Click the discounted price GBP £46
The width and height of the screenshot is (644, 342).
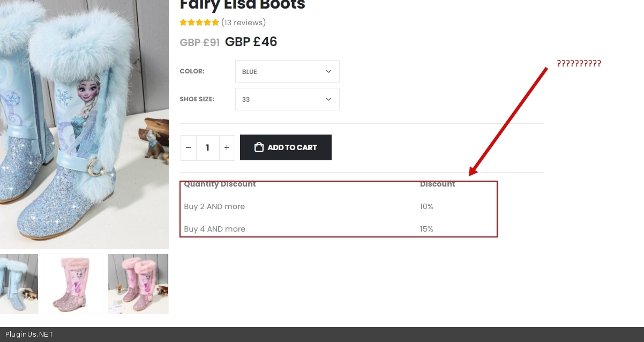pos(251,42)
